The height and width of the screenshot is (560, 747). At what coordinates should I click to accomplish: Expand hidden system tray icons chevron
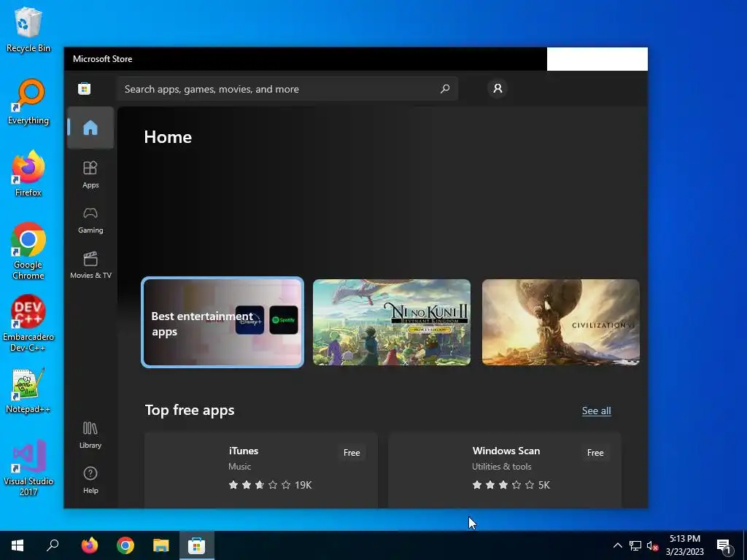(617, 545)
